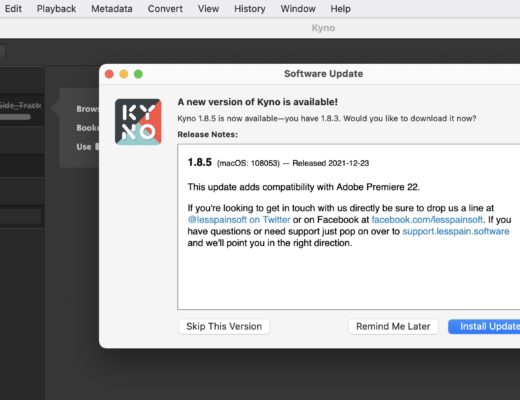Viewport: 520px width, 400px height.
Task: Open the History menu
Action: [x=250, y=9]
